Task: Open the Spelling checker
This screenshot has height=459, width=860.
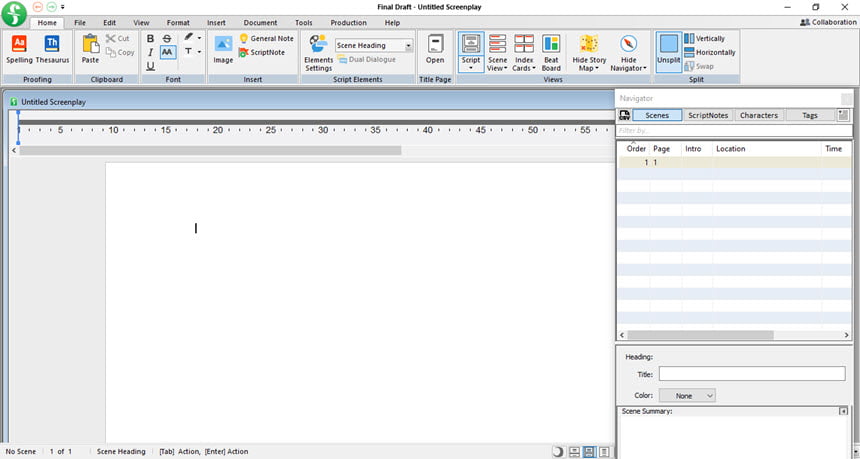Action: point(19,49)
